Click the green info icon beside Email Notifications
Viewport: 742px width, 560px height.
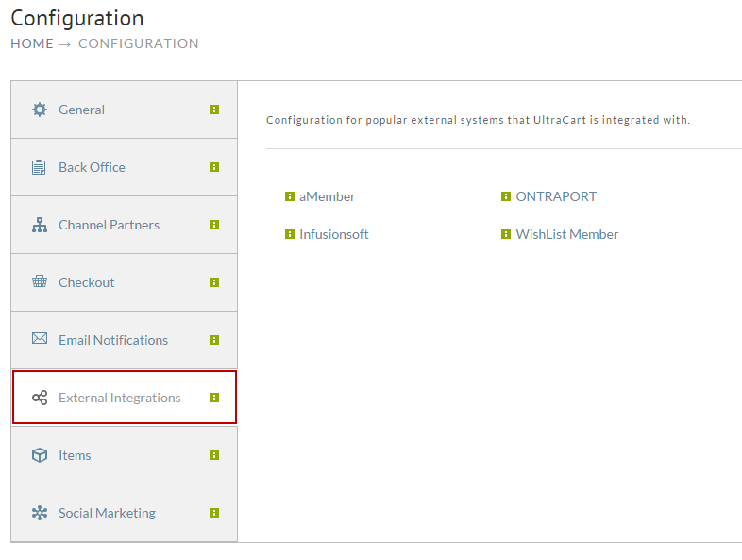214,340
